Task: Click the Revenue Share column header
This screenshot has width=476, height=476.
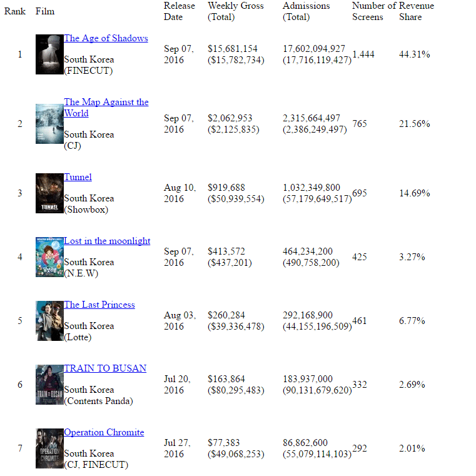Action: [416, 11]
